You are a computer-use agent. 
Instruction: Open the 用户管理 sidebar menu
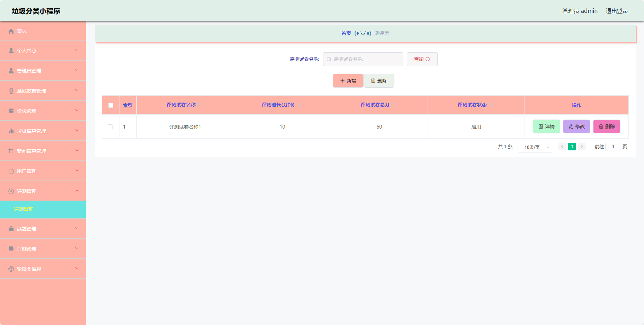tap(43, 171)
